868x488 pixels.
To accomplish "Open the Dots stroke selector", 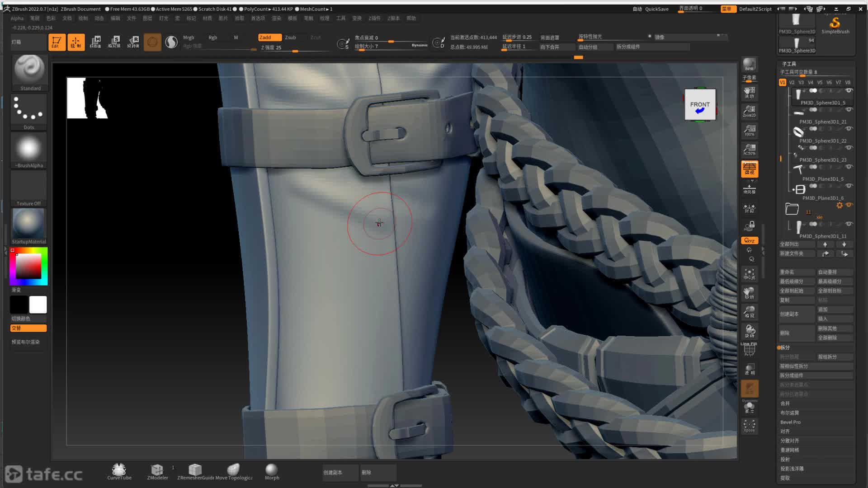I will click(x=29, y=112).
